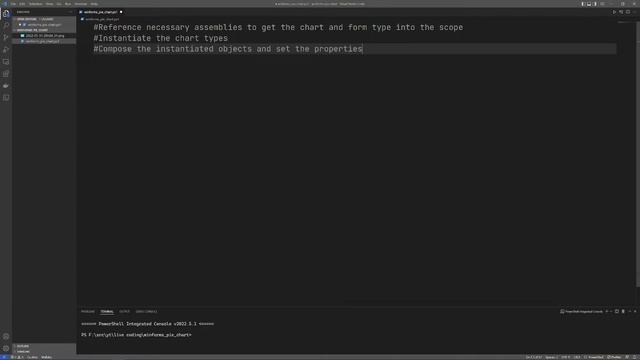
Task: Select the winforms_pie_chart.ps1 editor tab
Action: tap(100, 12)
